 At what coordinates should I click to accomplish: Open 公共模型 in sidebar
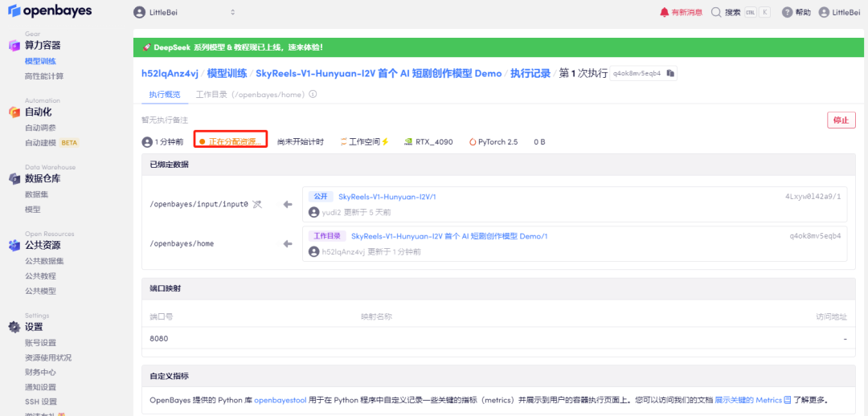(x=40, y=291)
